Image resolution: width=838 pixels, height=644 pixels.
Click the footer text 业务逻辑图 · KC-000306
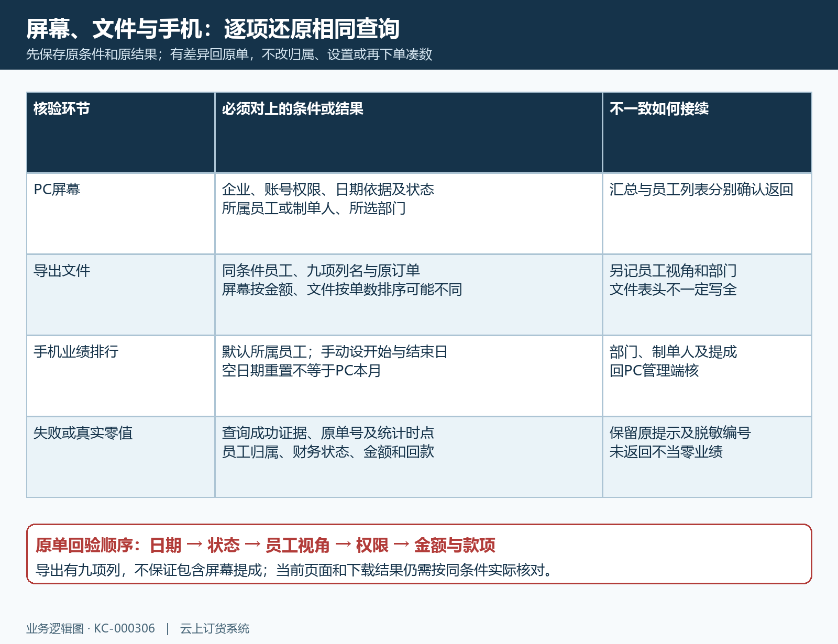91,628
